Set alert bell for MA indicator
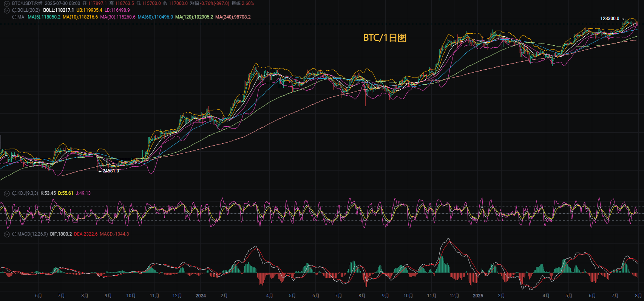This screenshot has height=301, width=644. [x=14, y=17]
